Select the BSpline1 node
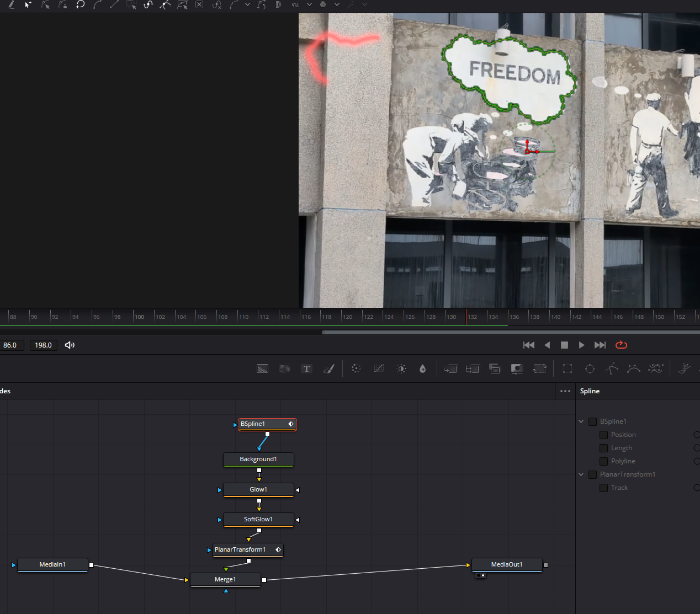 point(267,424)
